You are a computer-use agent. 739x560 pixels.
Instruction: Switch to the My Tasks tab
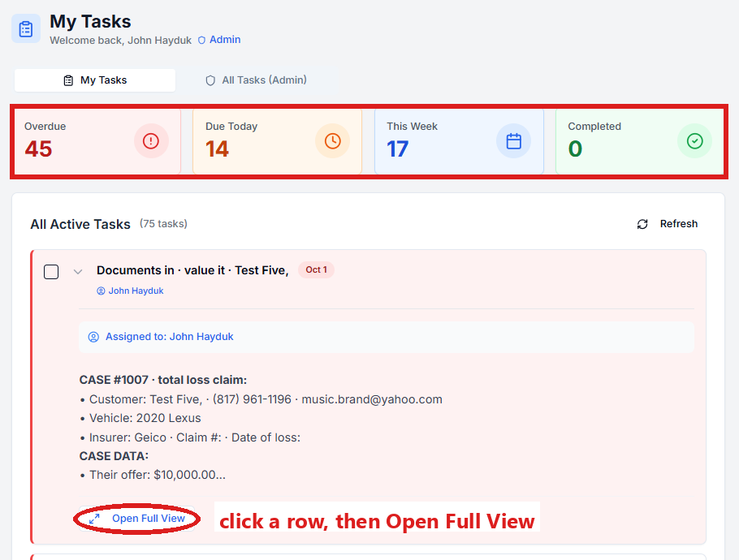(x=95, y=80)
